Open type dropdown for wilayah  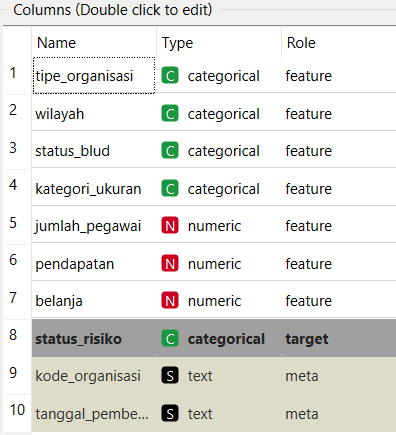pos(219,113)
